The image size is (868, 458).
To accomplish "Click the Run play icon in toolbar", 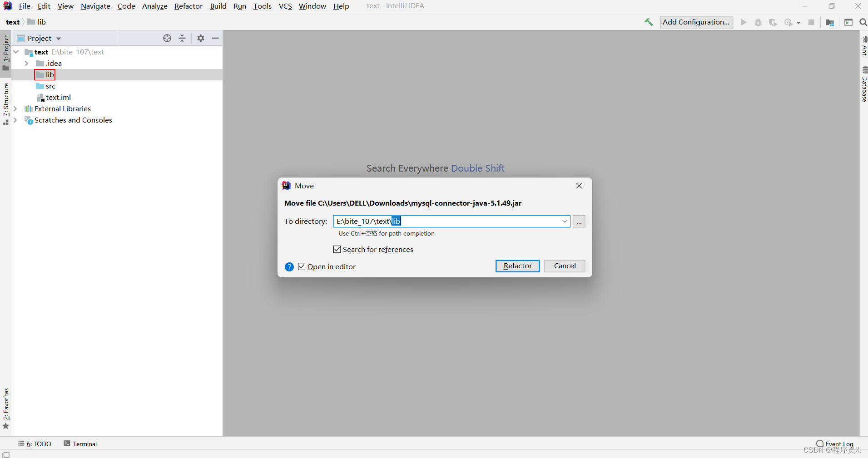I will 744,22.
